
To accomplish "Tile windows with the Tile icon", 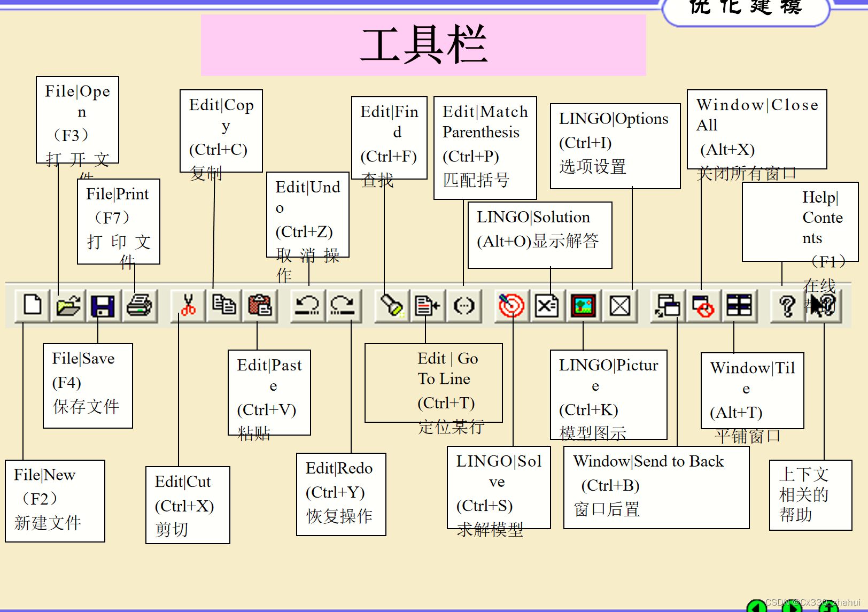I will (x=739, y=306).
